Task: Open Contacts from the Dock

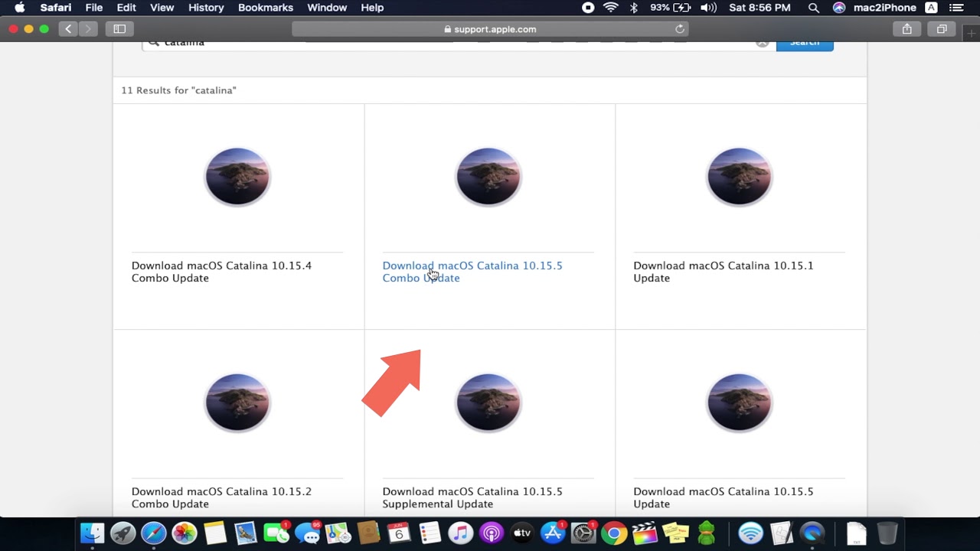Action: [x=368, y=533]
